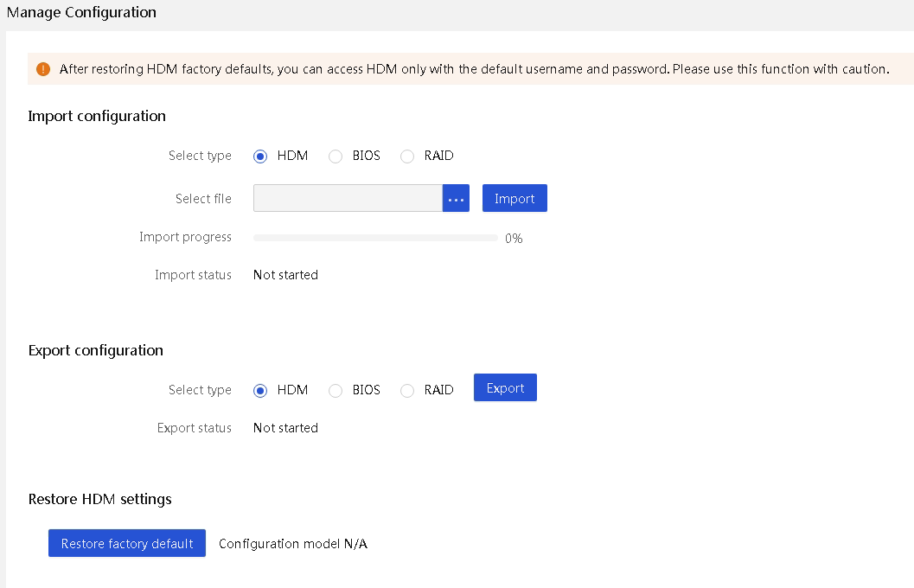Select HDM radio under Import configuration
Screen dimensions: 914x588
(x=260, y=157)
